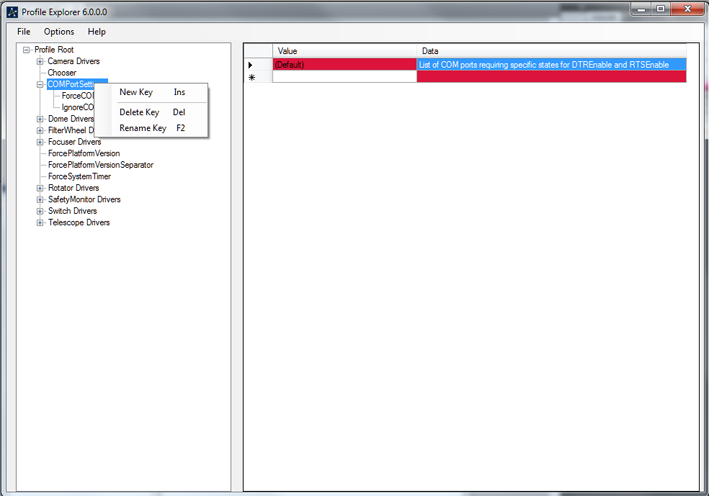Open the File menu

(x=24, y=32)
